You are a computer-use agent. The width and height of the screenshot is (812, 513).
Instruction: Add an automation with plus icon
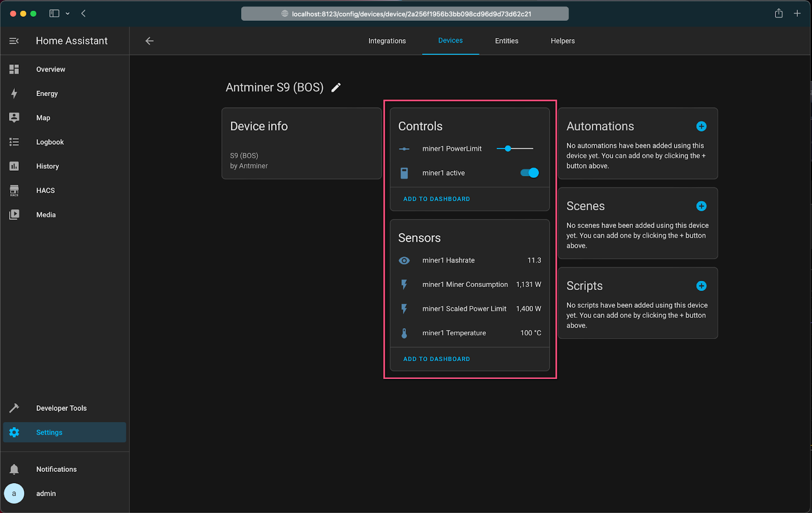[701, 126]
